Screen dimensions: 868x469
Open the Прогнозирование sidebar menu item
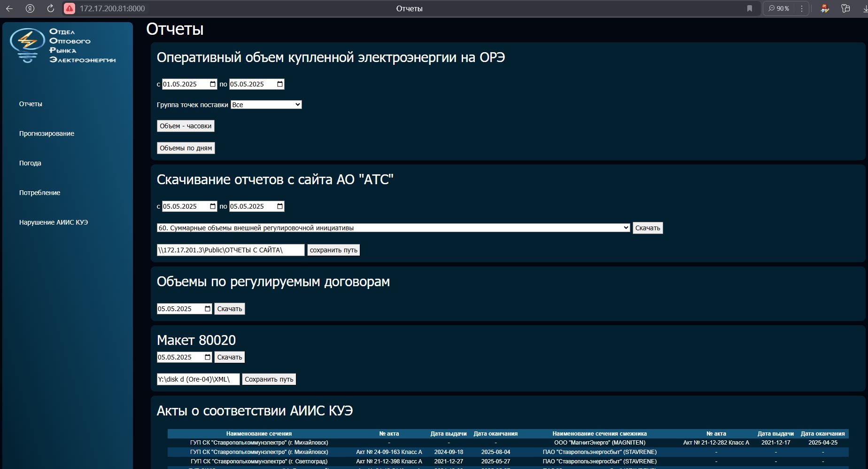pos(46,133)
